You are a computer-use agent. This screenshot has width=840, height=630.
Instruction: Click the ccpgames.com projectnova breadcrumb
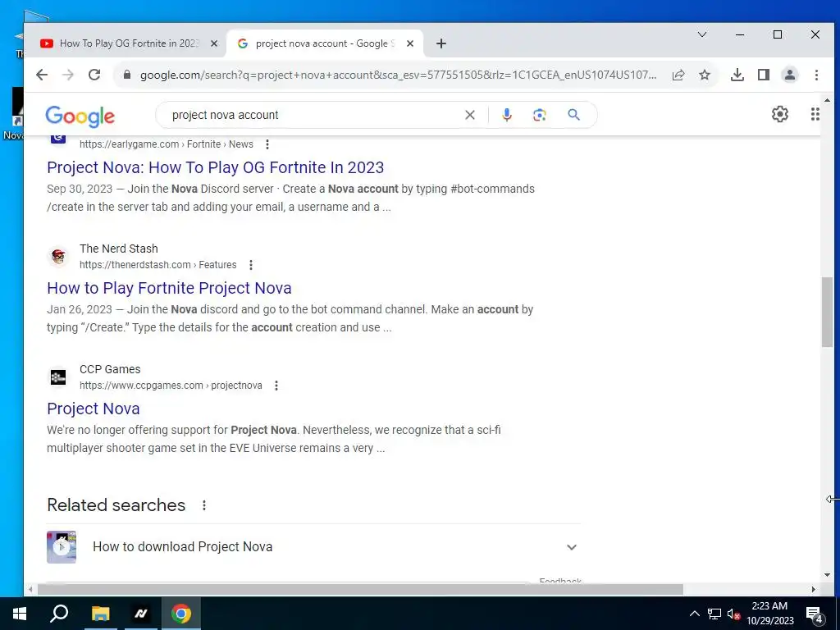click(171, 386)
